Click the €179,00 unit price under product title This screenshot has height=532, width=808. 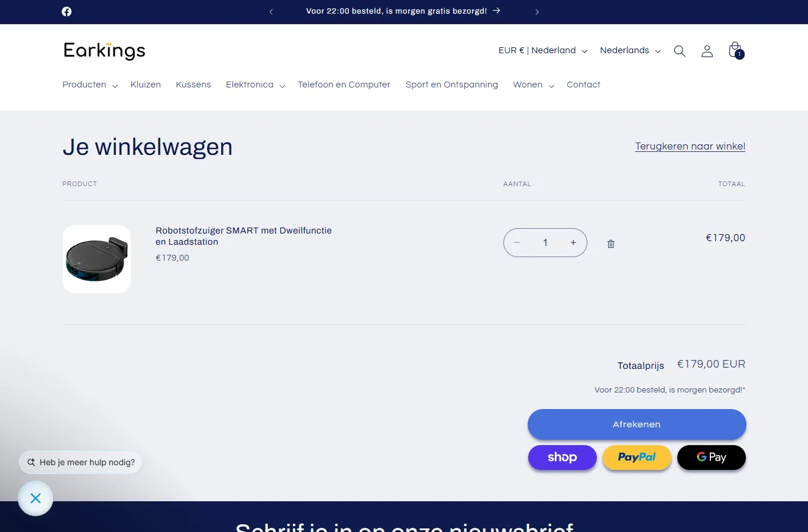(x=172, y=258)
